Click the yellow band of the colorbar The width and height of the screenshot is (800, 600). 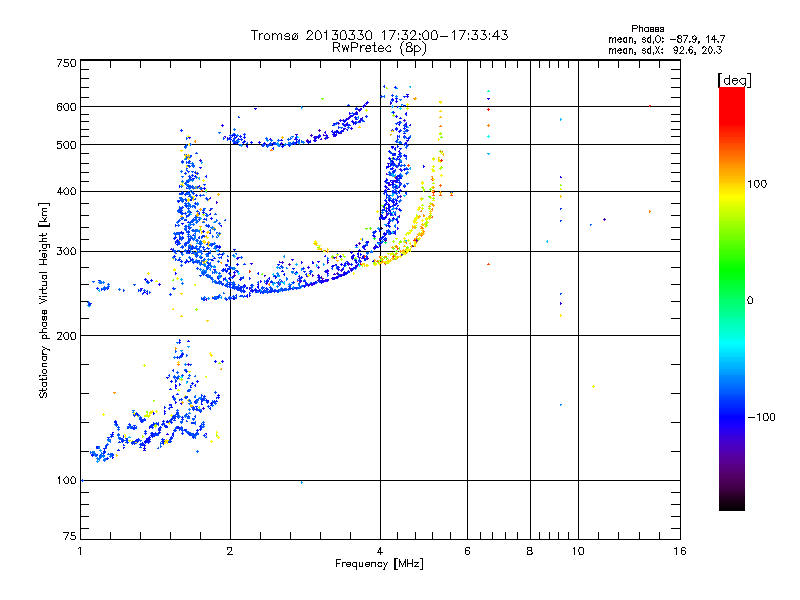tap(732, 196)
